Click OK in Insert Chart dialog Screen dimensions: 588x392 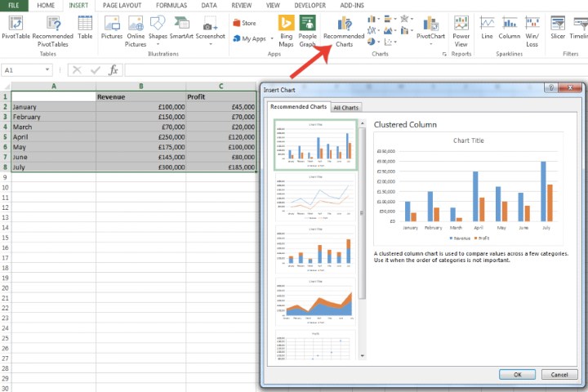(x=517, y=374)
